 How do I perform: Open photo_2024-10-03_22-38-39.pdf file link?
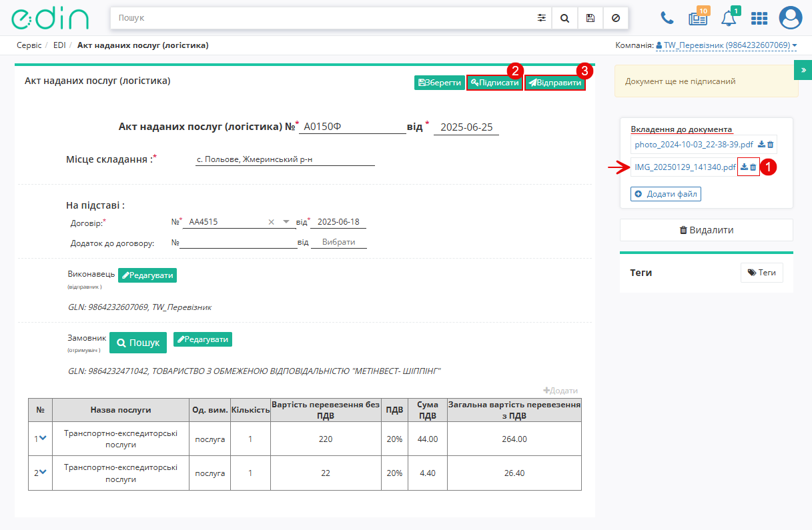[x=694, y=144]
